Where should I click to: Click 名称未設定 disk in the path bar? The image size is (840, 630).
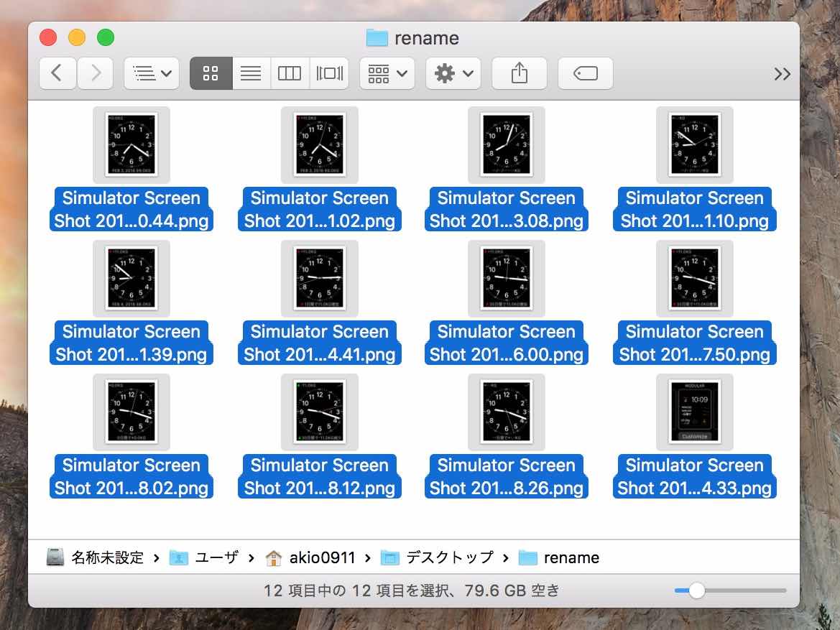coord(96,557)
